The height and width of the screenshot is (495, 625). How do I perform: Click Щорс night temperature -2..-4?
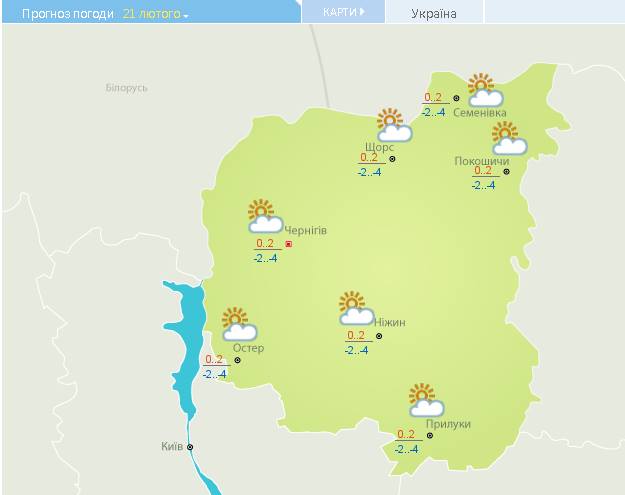click(369, 172)
